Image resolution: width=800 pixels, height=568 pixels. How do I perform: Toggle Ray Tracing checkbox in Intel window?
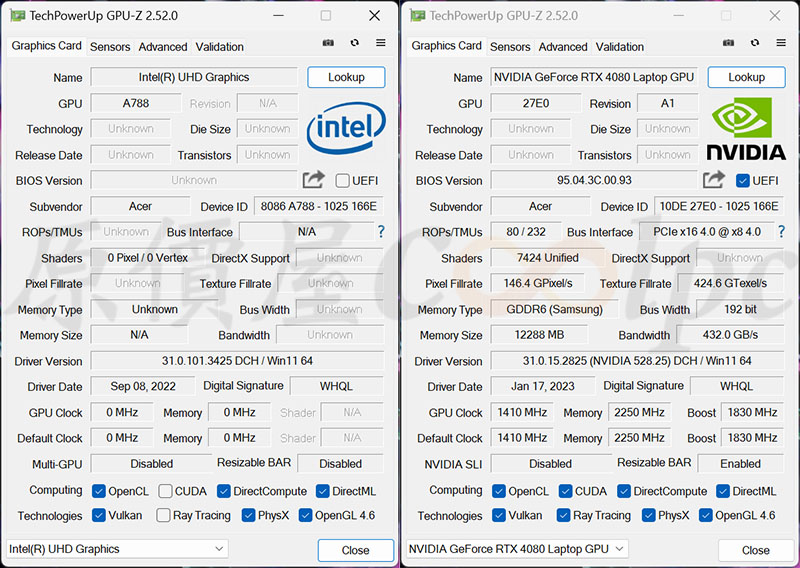click(163, 516)
